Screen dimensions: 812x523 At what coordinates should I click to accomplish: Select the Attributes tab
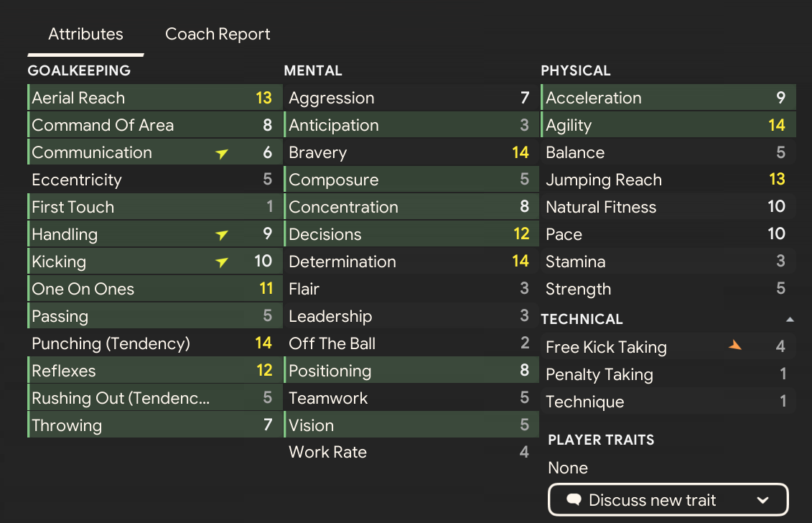85,34
